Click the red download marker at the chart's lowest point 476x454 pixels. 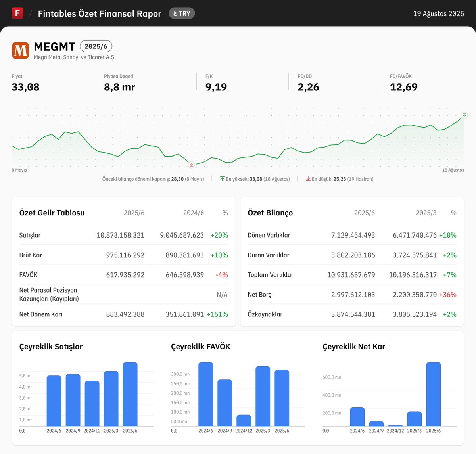tap(191, 165)
